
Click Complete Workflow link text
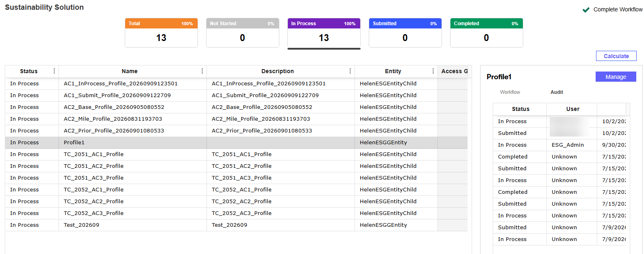coord(618,9)
